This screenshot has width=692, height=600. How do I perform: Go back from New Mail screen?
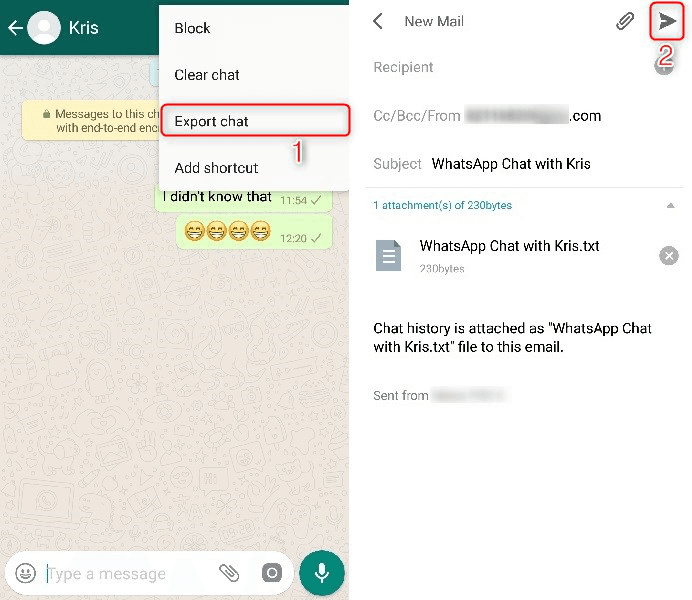(378, 21)
